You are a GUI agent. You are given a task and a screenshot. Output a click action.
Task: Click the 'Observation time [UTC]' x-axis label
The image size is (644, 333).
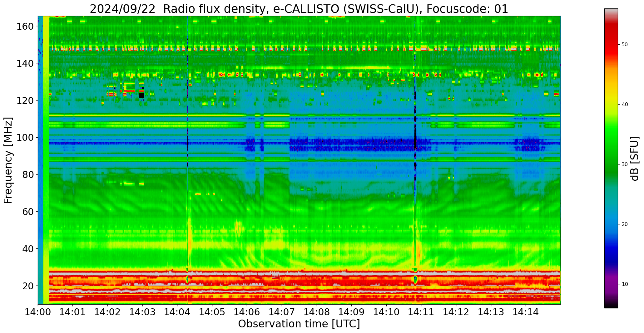(299, 324)
